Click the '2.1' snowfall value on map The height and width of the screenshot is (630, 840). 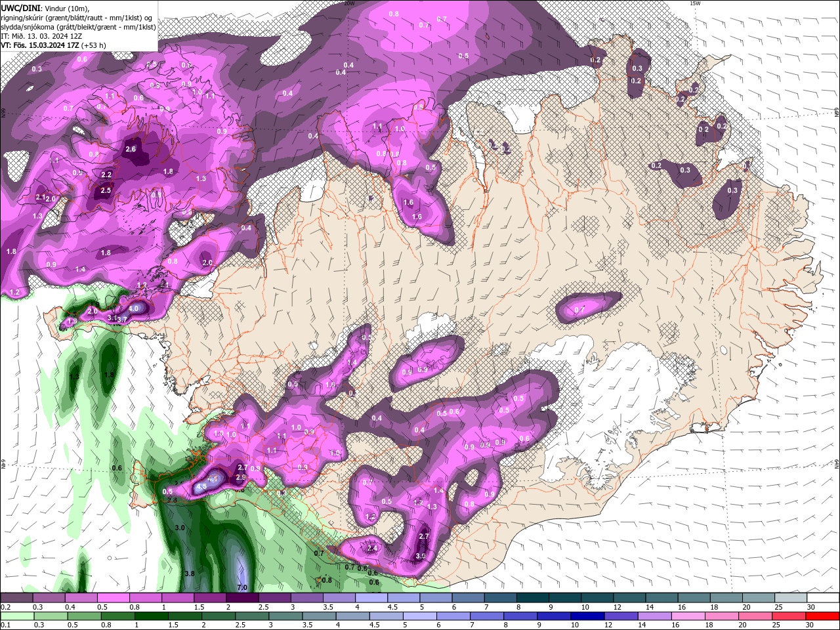pos(41,198)
